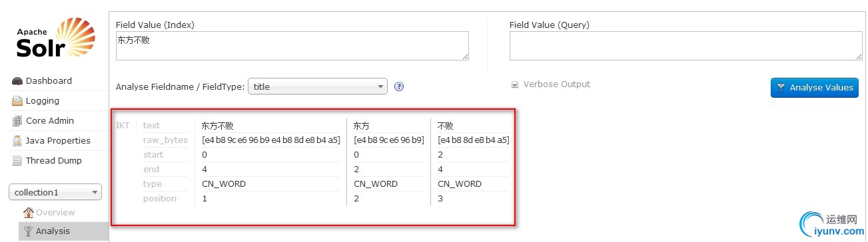Go to the Logging section

tap(43, 101)
